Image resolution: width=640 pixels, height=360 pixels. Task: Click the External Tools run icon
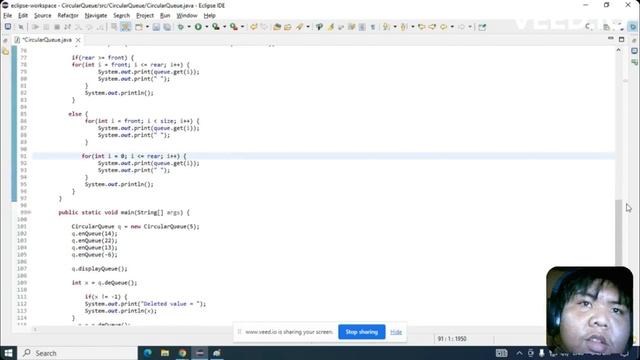coord(234,27)
